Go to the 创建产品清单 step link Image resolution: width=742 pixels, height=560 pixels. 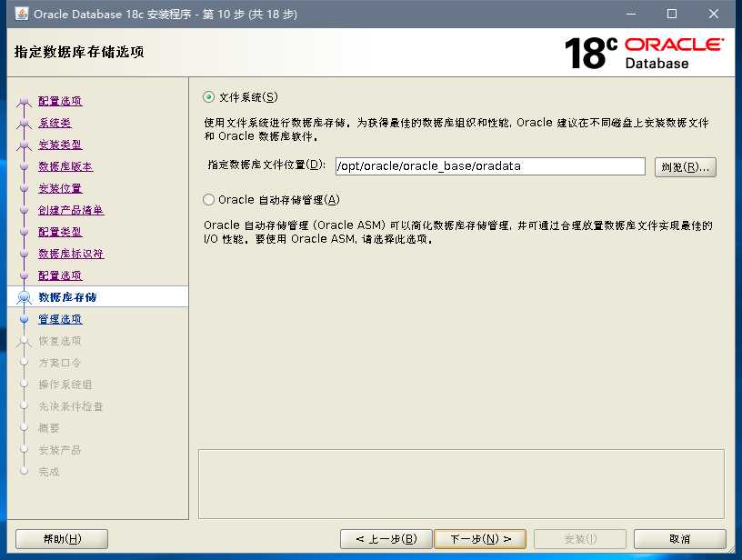coord(71,210)
